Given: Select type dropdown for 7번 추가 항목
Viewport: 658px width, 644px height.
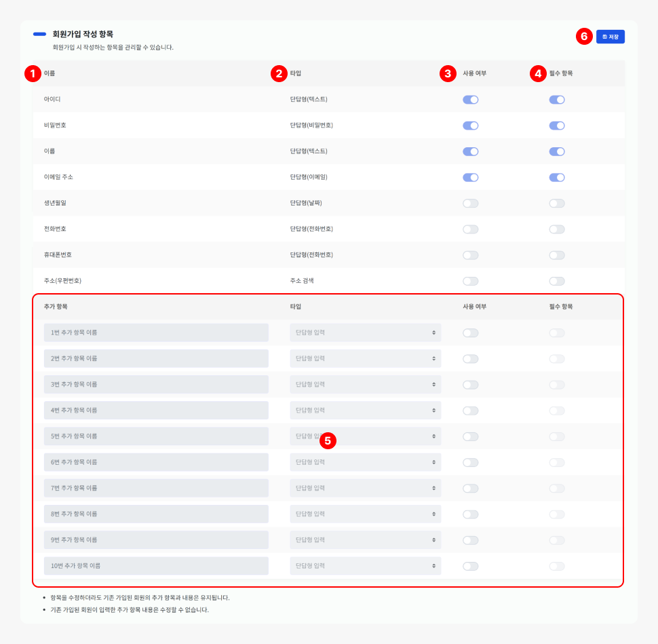Looking at the screenshot, I should (365, 488).
